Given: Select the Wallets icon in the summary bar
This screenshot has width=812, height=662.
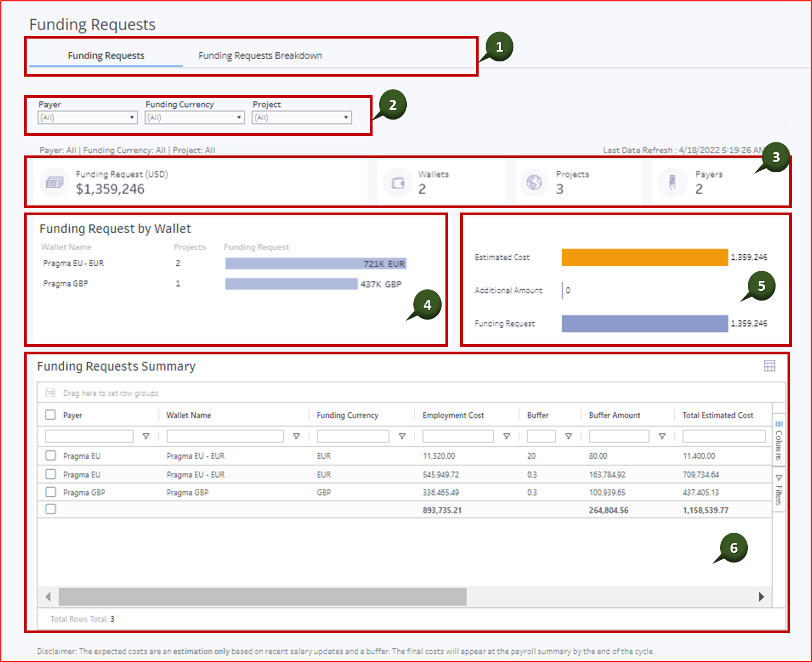Looking at the screenshot, I should click(399, 183).
